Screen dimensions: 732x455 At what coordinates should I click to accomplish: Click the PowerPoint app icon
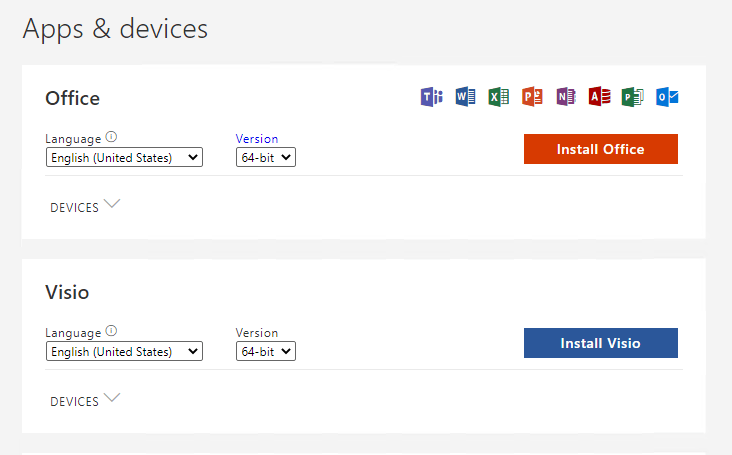coord(532,97)
